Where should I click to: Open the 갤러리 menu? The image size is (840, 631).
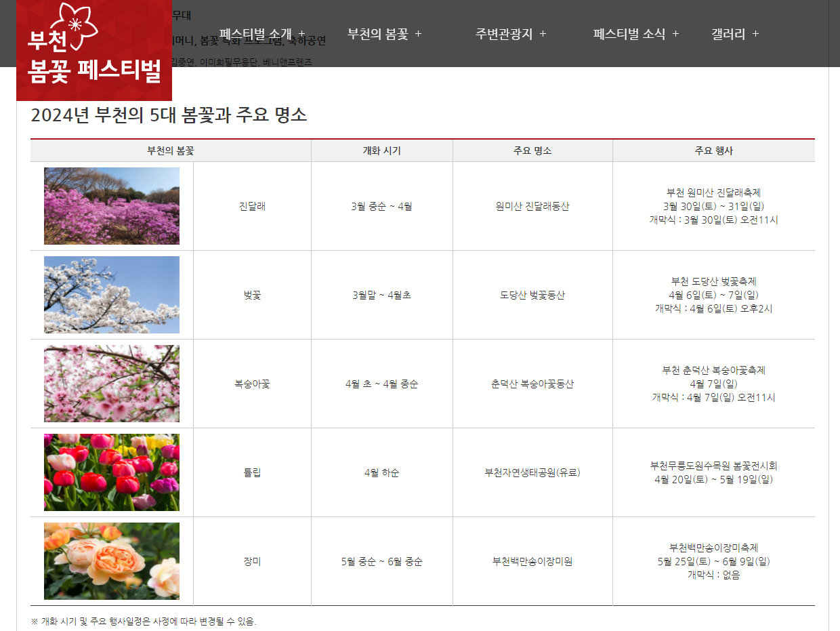click(728, 33)
